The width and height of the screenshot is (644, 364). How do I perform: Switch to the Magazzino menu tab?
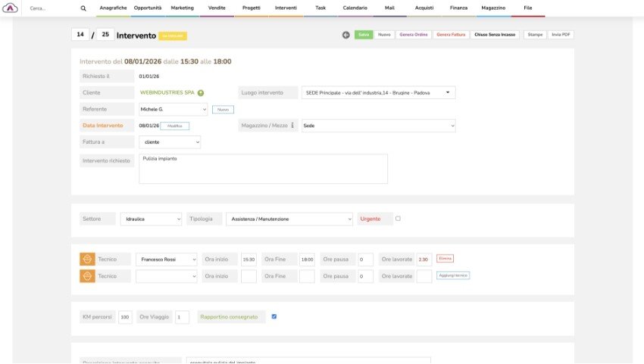coord(492,8)
